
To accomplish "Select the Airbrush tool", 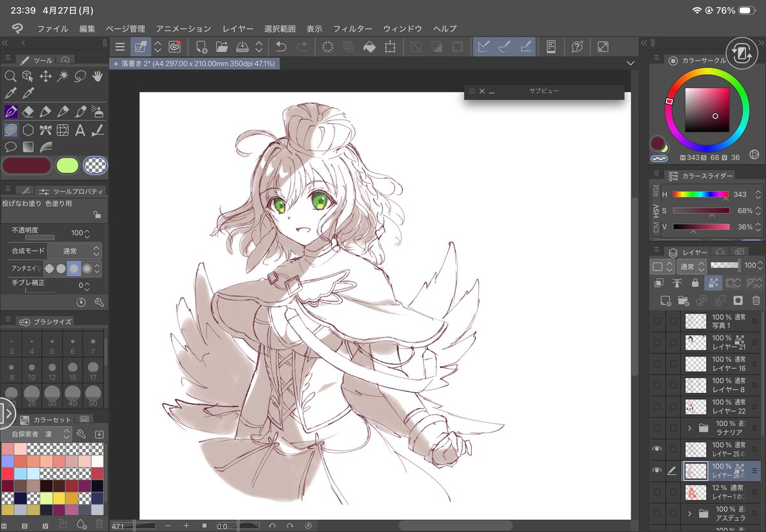I will [x=96, y=111].
